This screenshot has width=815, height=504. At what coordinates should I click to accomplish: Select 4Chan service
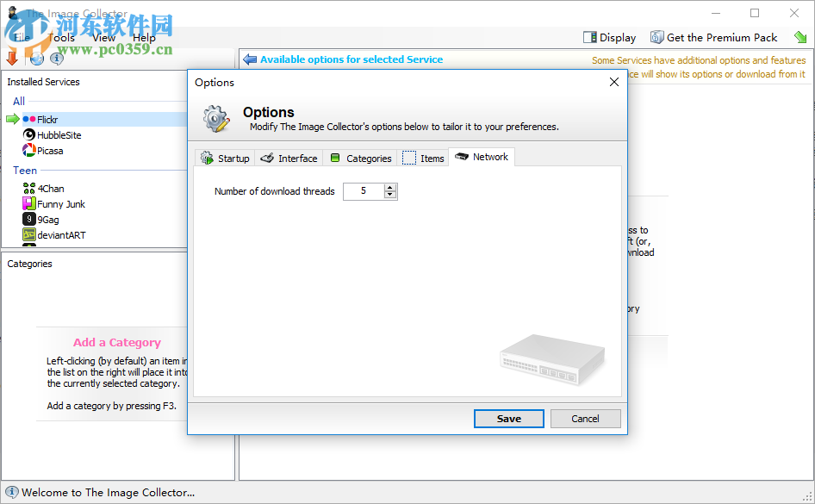pos(51,189)
